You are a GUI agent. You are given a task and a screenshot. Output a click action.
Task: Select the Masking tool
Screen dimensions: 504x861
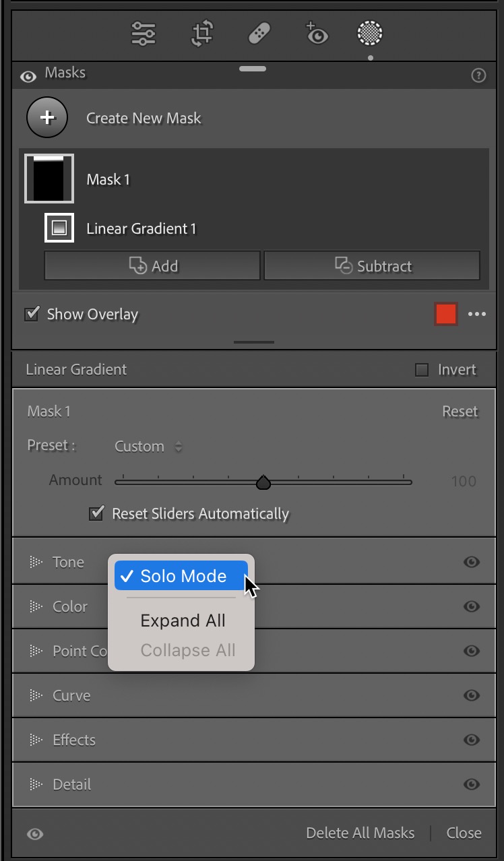tap(370, 33)
